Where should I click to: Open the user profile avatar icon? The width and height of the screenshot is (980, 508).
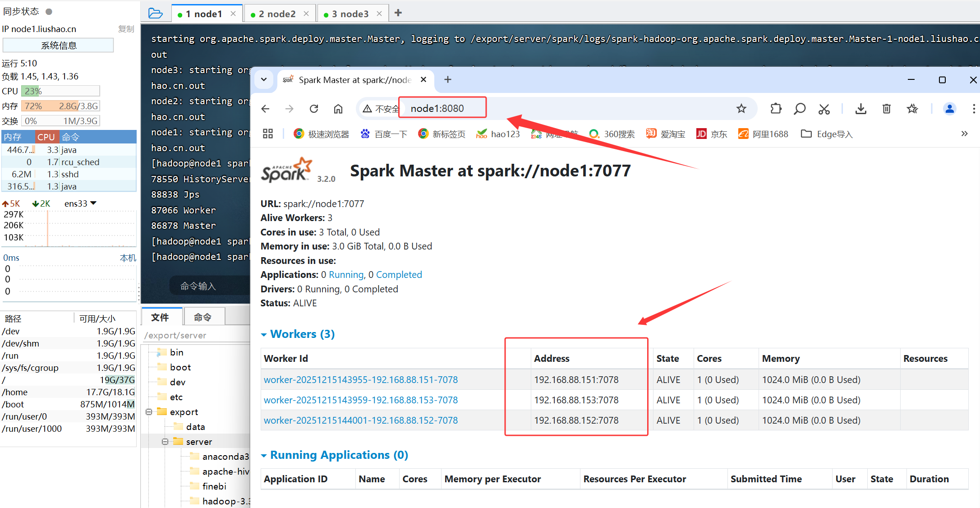coord(949,109)
